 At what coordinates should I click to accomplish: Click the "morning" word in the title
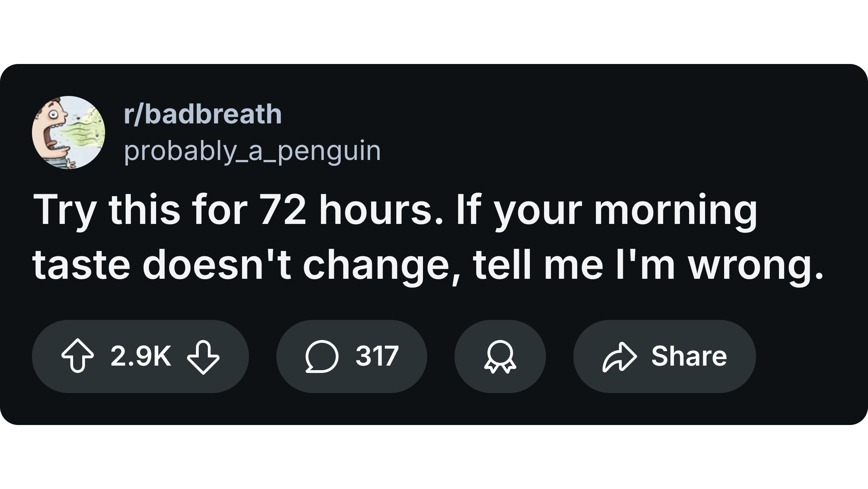coord(676,210)
